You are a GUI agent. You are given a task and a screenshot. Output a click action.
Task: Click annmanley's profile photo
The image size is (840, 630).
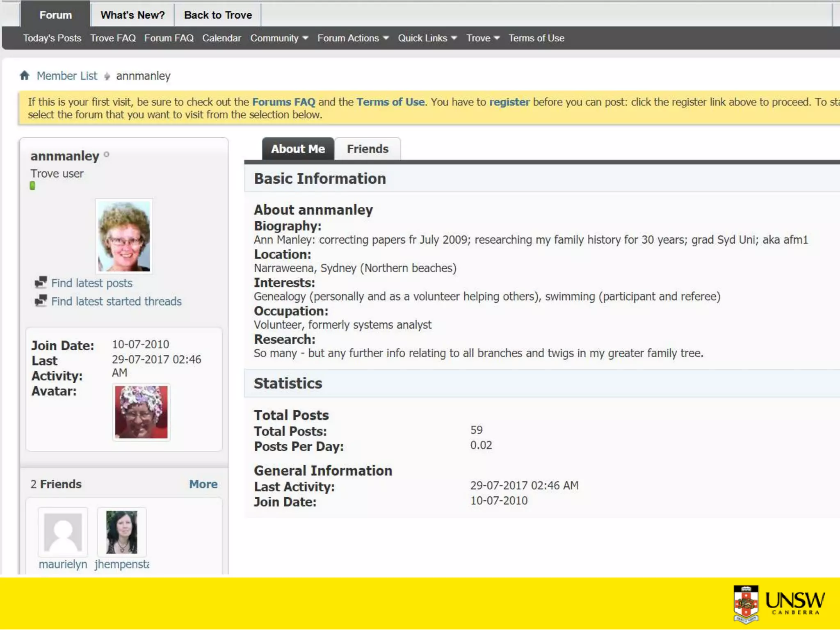[x=124, y=236]
